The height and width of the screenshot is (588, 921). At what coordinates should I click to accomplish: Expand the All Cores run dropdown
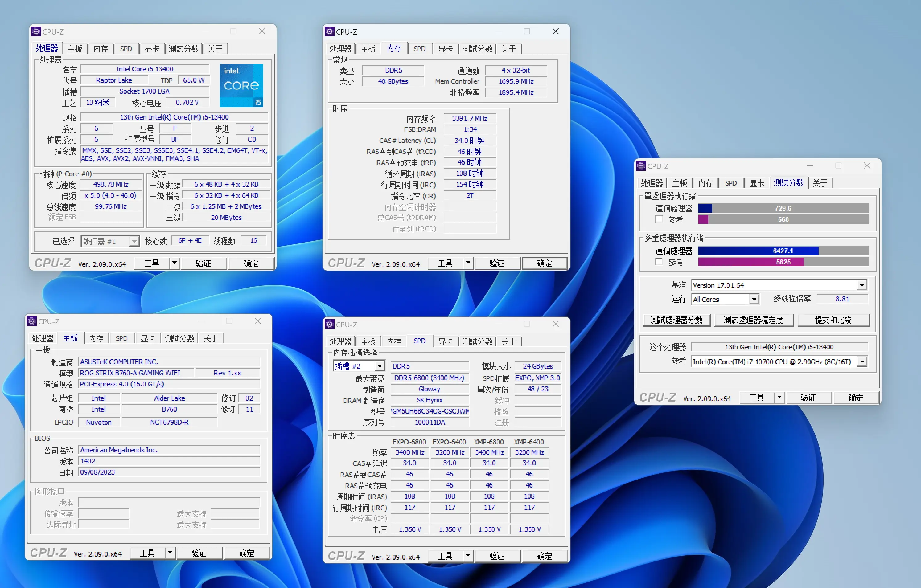pos(754,299)
